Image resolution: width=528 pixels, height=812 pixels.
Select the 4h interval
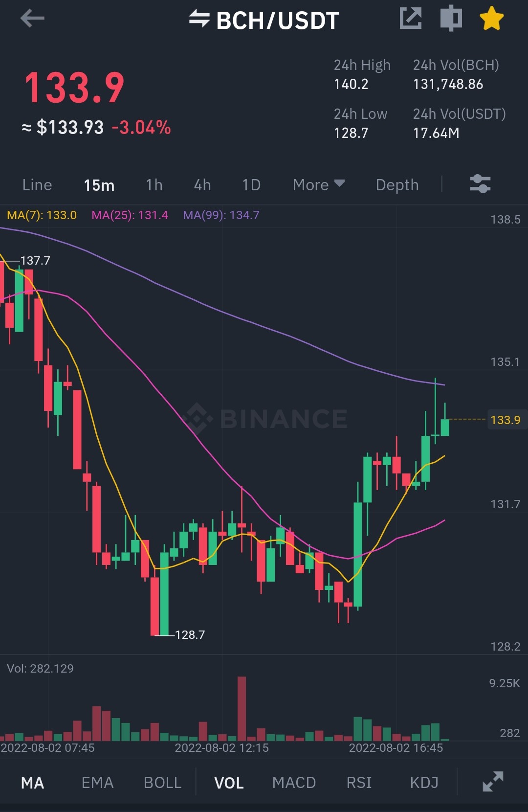202,185
